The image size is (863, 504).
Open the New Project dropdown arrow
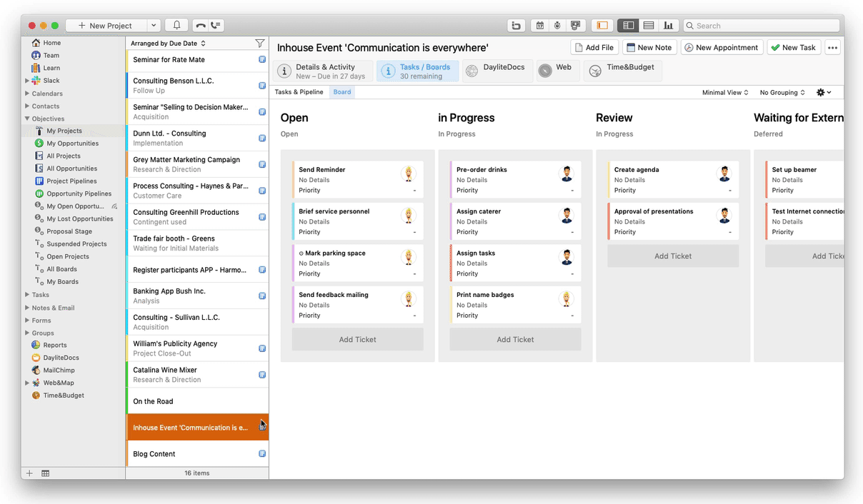[x=153, y=26]
